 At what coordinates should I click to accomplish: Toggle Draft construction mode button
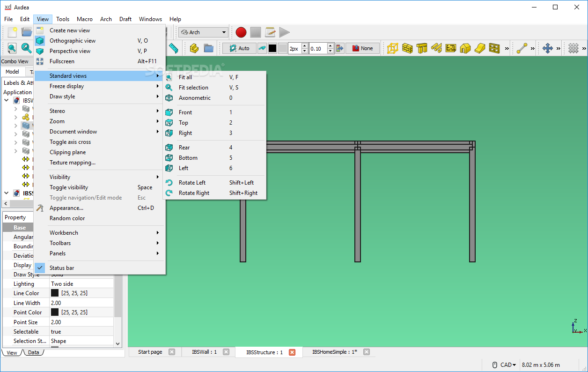click(x=262, y=48)
